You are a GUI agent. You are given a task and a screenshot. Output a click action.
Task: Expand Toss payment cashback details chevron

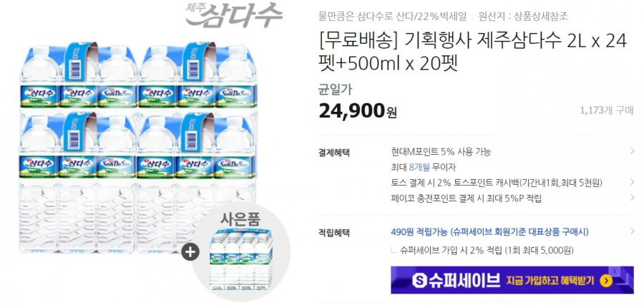click(632, 182)
